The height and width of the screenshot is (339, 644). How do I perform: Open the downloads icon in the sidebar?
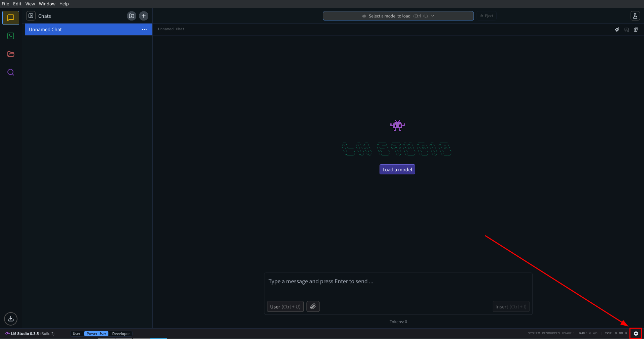11,319
